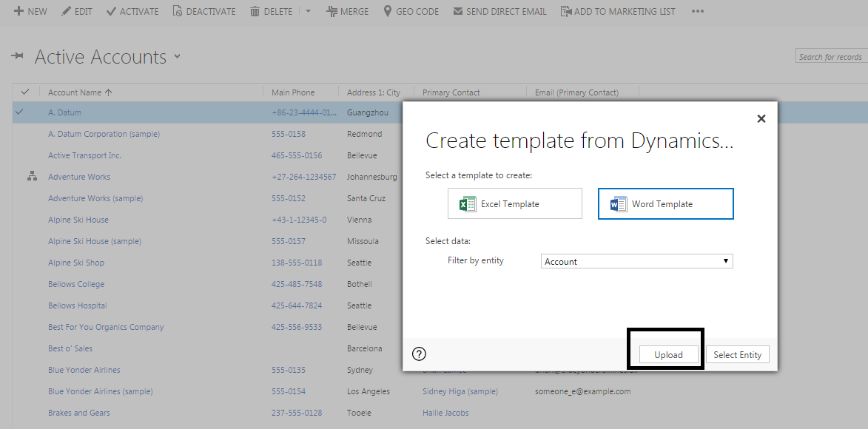Sort by the Account Name column
Viewport: 868px width, 429px height.
click(80, 92)
